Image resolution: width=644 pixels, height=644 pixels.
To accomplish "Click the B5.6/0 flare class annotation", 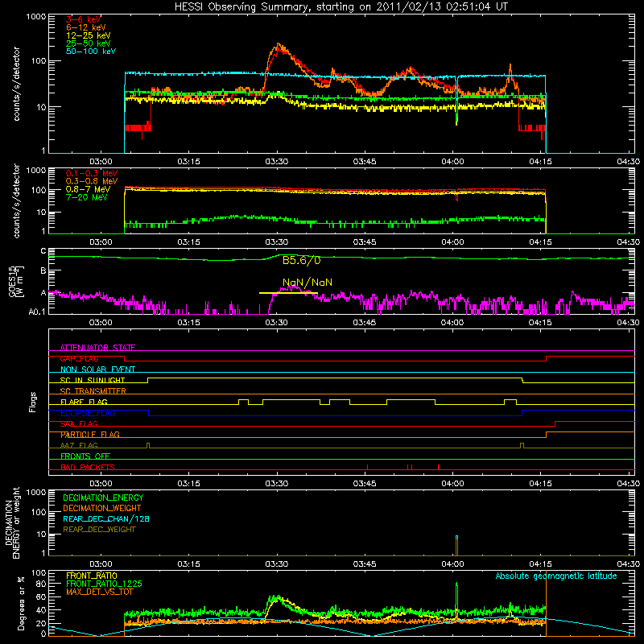I will click(301, 260).
